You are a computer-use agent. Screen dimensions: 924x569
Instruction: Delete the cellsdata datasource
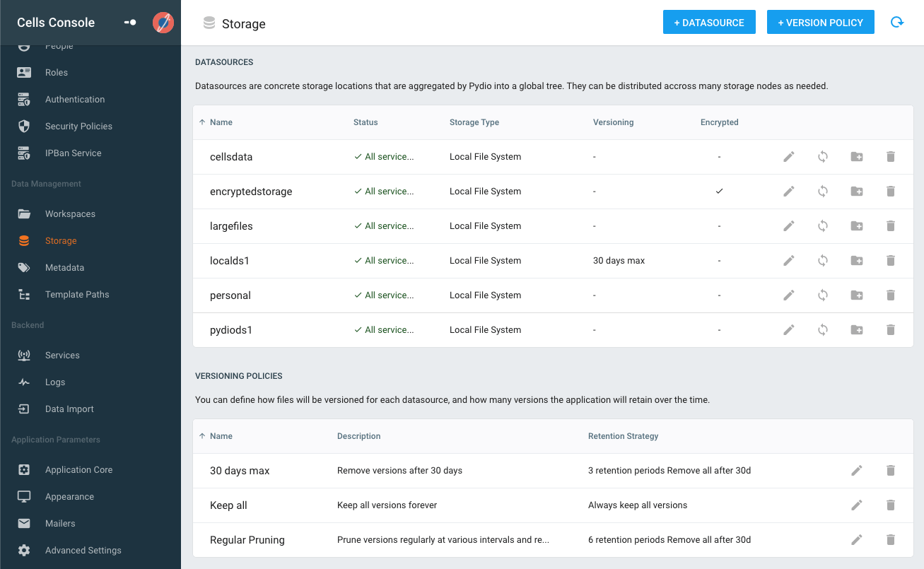tap(891, 157)
